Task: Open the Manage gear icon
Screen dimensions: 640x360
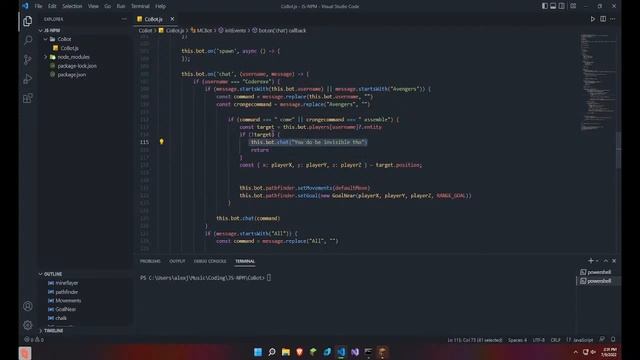Action: (x=28, y=325)
